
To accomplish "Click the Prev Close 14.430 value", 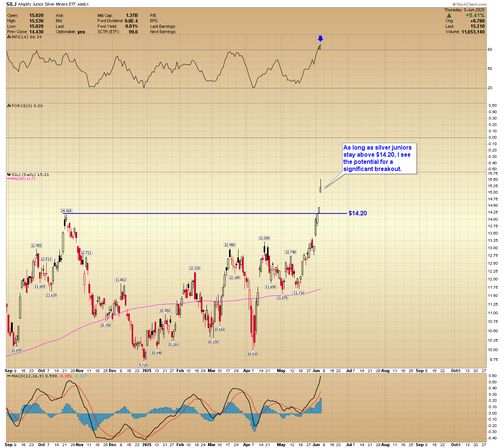I will tap(36, 32).
